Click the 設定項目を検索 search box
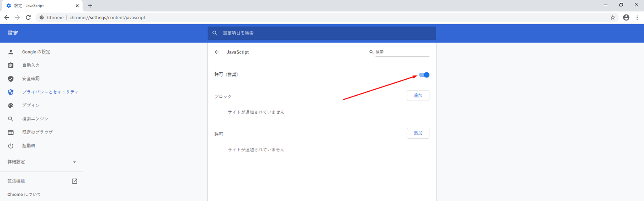This screenshot has width=644, height=201. point(322,33)
